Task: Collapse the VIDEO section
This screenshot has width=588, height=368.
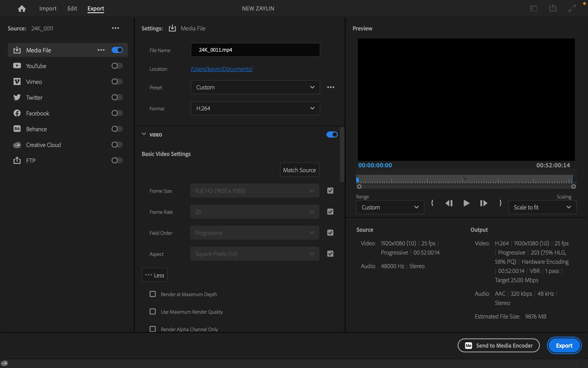Action: (144, 134)
